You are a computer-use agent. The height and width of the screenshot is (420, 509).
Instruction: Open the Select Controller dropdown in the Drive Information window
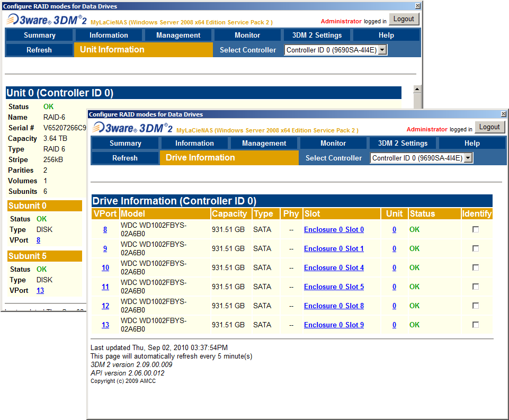(422, 158)
